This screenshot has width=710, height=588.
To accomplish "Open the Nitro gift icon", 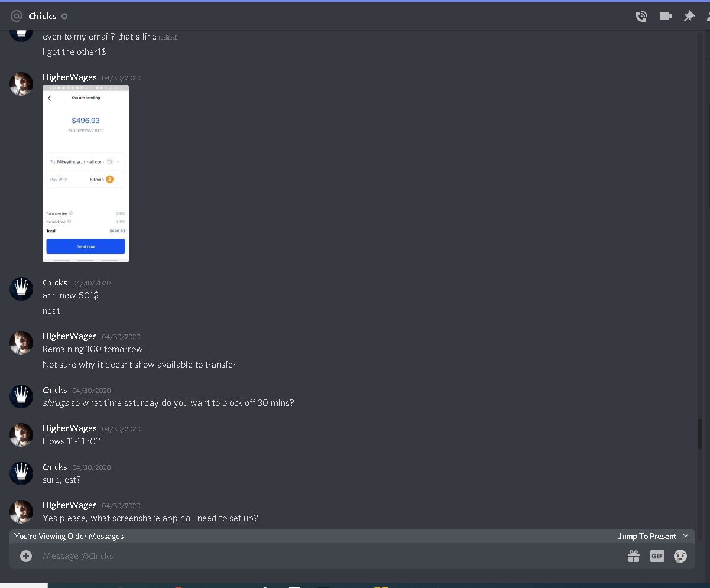I will click(634, 556).
